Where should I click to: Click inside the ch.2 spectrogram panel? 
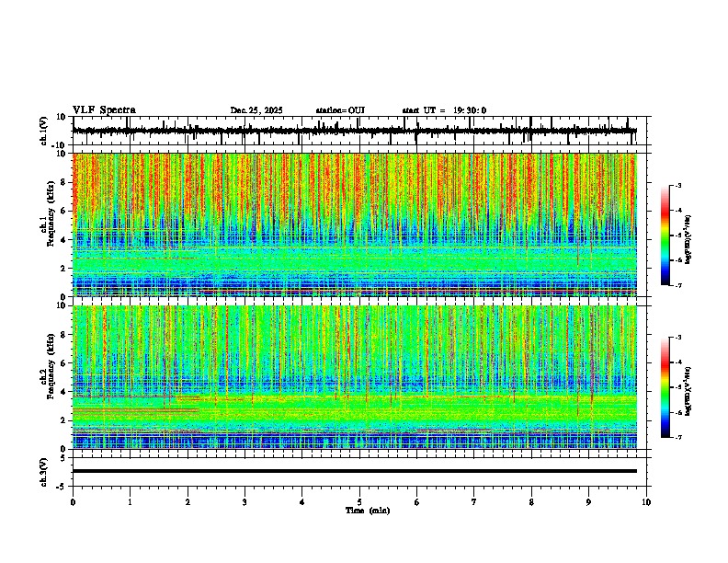354,377
